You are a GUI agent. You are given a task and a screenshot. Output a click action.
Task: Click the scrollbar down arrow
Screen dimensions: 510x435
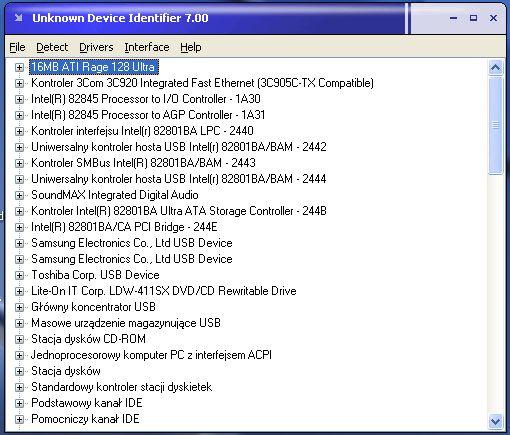tap(495, 422)
